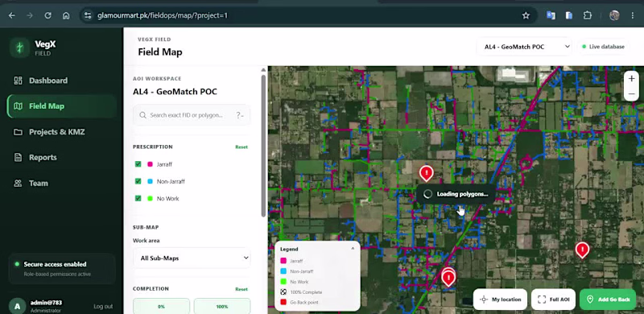This screenshot has height=314, width=644.
Task: Click the Add Go Back button
Action: click(x=608, y=300)
